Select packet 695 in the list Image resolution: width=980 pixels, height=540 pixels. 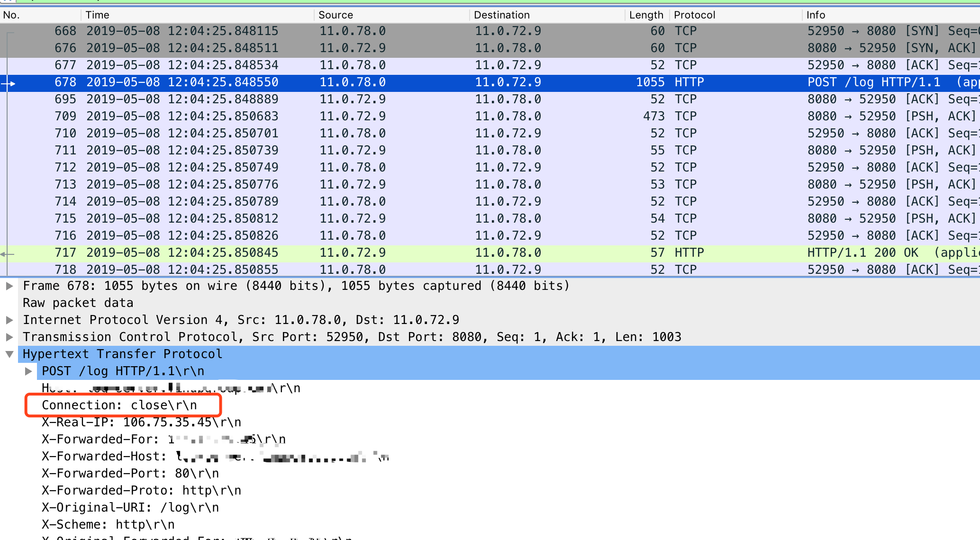pos(490,99)
